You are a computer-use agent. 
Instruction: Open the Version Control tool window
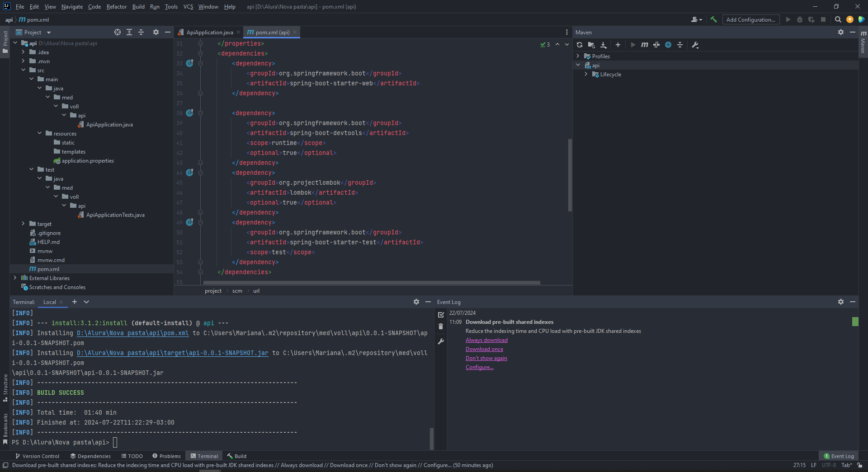coord(37,456)
